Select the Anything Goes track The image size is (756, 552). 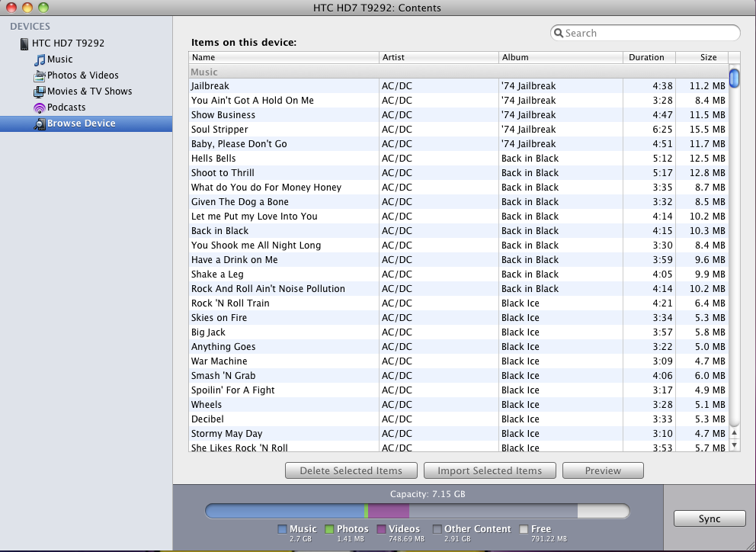click(x=459, y=346)
